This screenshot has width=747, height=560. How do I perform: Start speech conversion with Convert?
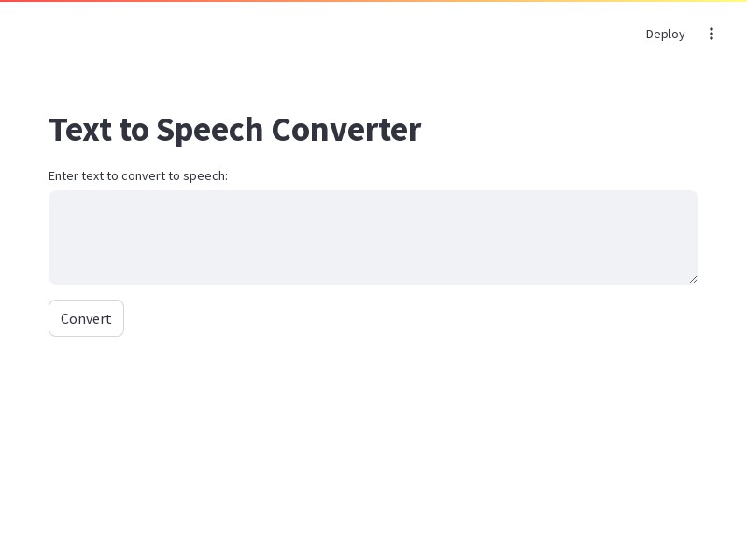click(x=86, y=318)
